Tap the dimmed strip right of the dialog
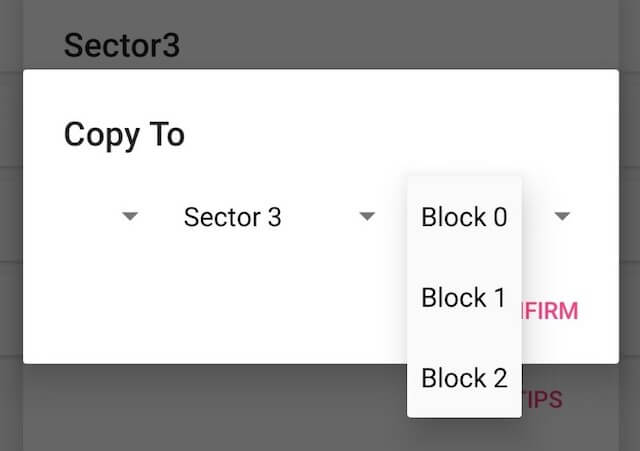The width and height of the screenshot is (640, 451). 629,216
